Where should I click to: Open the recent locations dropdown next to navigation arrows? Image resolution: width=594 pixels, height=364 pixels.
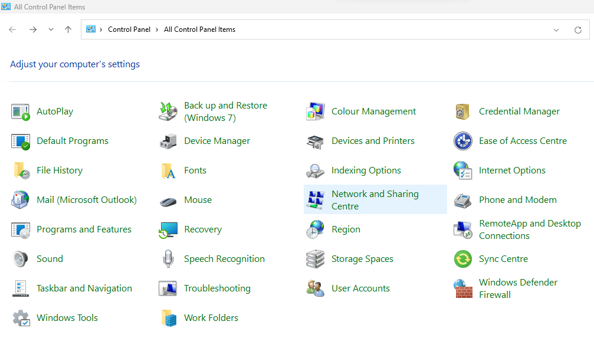(51, 29)
